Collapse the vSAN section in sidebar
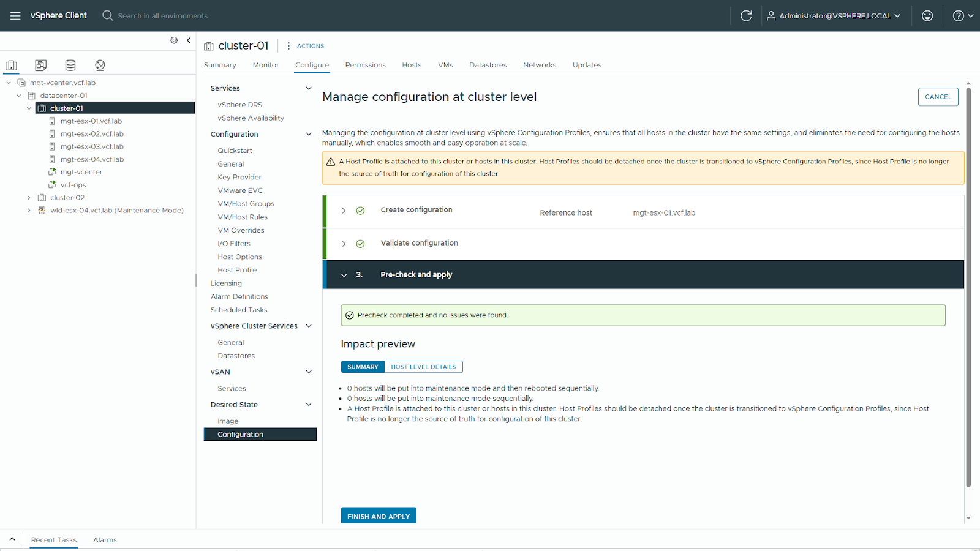The width and height of the screenshot is (980, 551). (309, 372)
